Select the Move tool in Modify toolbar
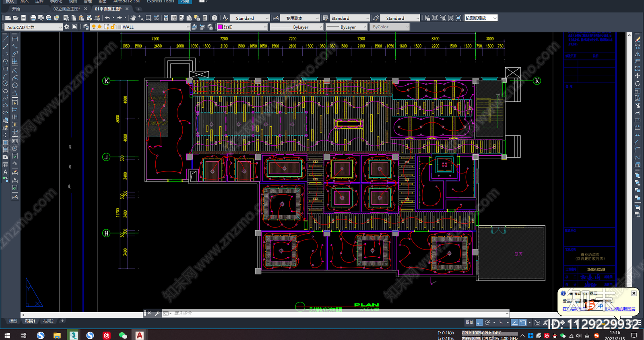 tap(638, 76)
